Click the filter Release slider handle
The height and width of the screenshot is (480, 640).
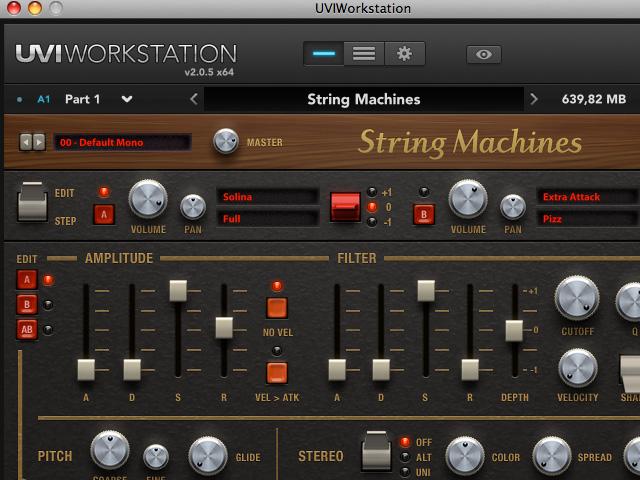coord(470,370)
